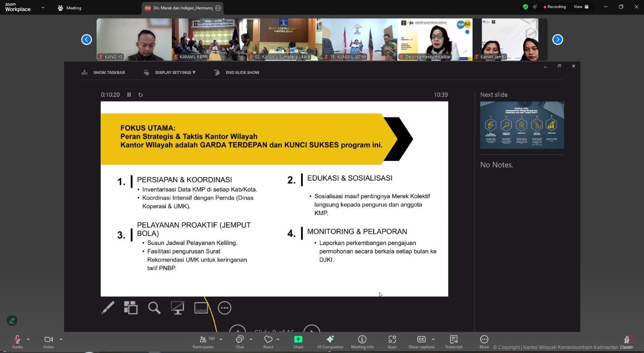Restart the slide timer

coord(140,95)
